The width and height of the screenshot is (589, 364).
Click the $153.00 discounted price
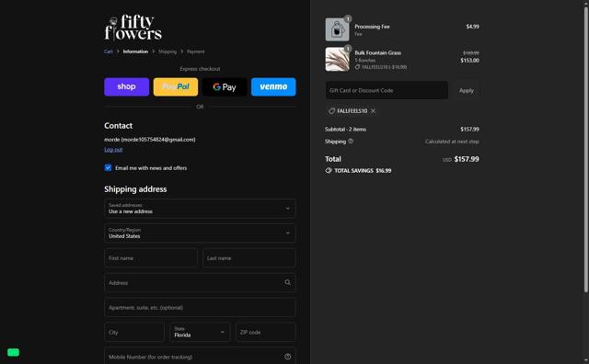[x=469, y=61]
